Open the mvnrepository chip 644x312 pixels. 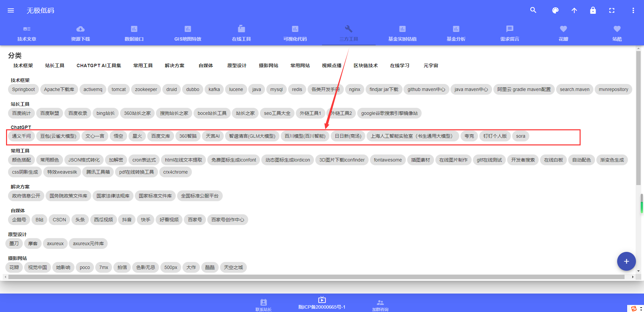point(613,89)
